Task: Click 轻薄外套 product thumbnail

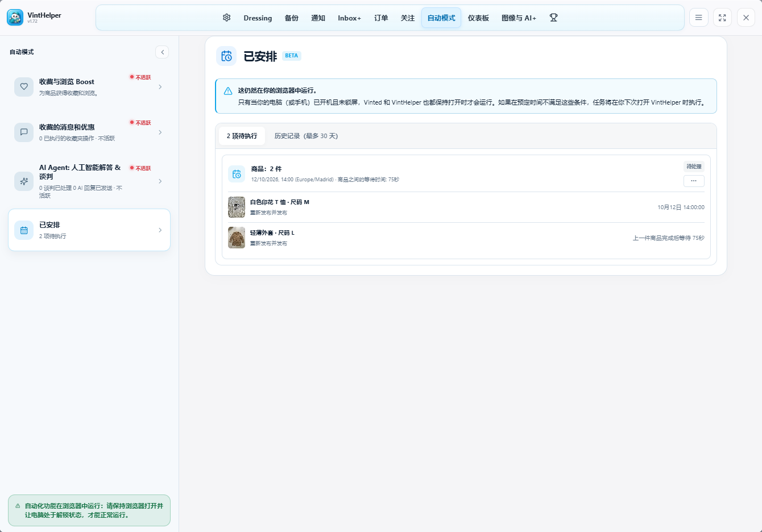Action: (x=237, y=238)
